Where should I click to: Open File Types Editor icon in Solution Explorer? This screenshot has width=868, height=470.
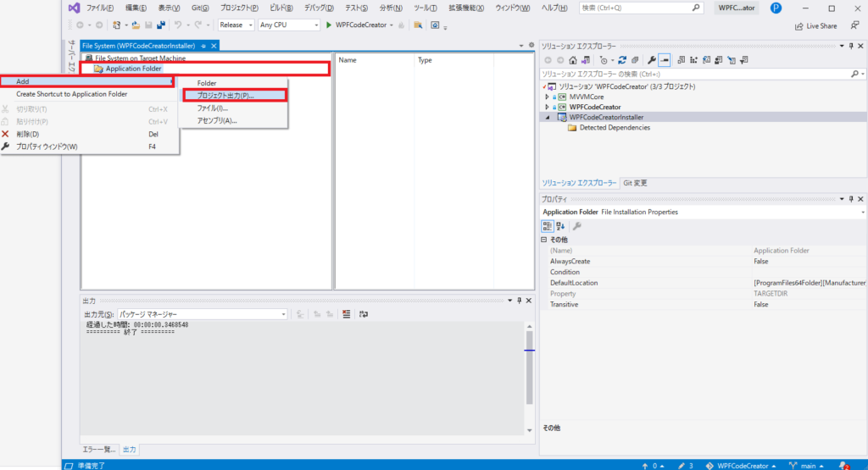click(706, 60)
